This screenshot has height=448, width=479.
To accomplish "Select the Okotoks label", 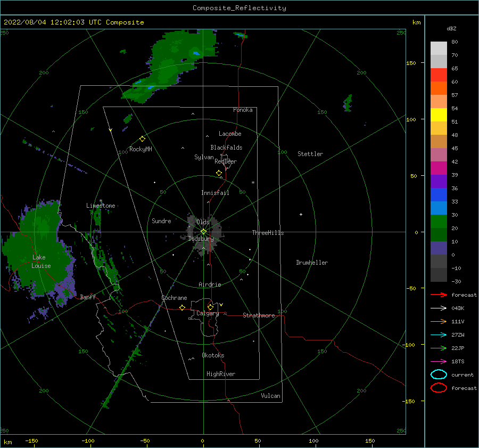I will tap(213, 355).
